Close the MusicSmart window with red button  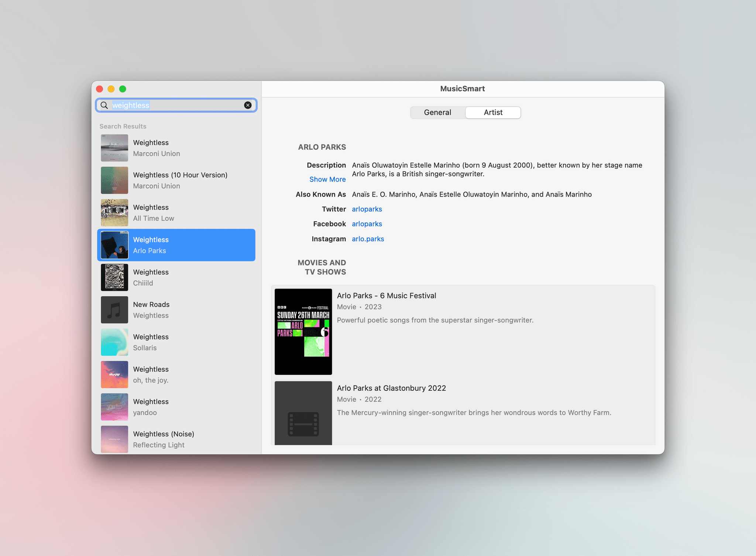pyautogui.click(x=99, y=89)
